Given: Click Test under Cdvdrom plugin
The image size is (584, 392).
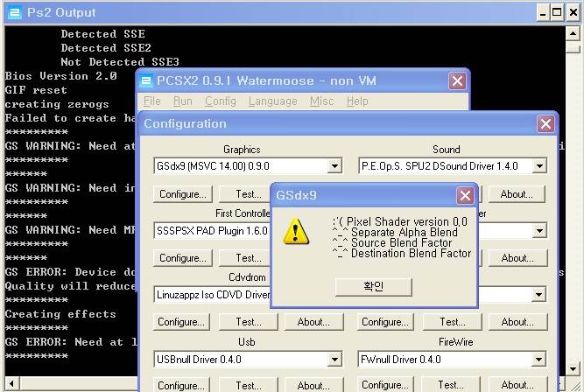Looking at the screenshot, I should pyautogui.click(x=249, y=322).
